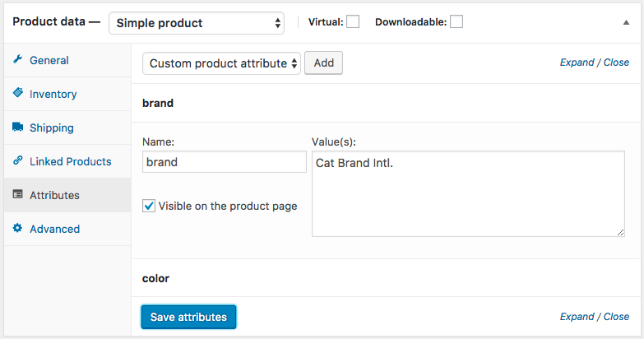Open the Simple product type dropdown
Viewport: 644px width, 339px height.
click(197, 23)
